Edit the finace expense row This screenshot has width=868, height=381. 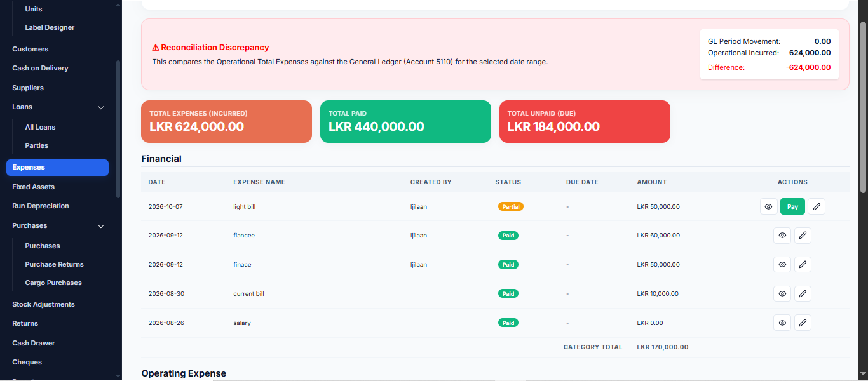pos(803,265)
